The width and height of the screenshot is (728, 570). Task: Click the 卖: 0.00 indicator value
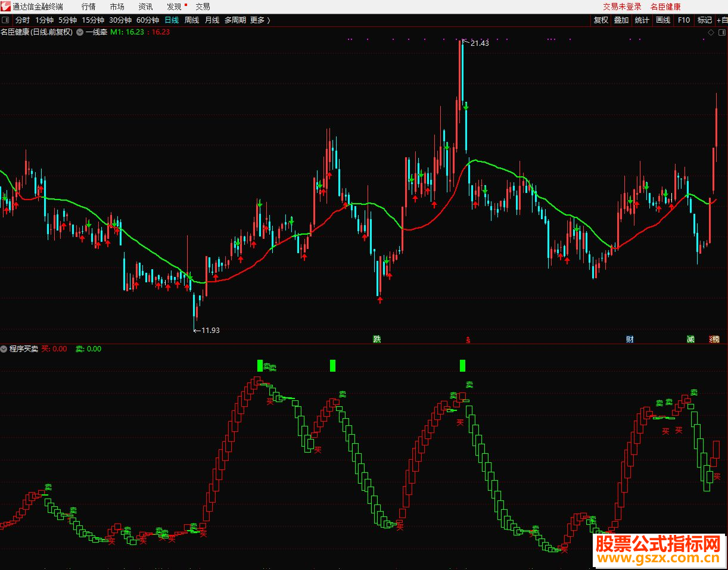[88, 349]
